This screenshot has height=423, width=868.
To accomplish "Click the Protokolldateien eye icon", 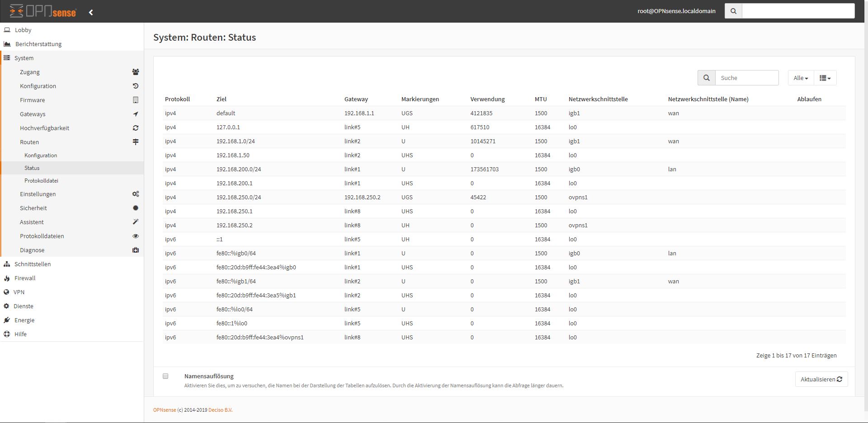I will pyautogui.click(x=135, y=236).
